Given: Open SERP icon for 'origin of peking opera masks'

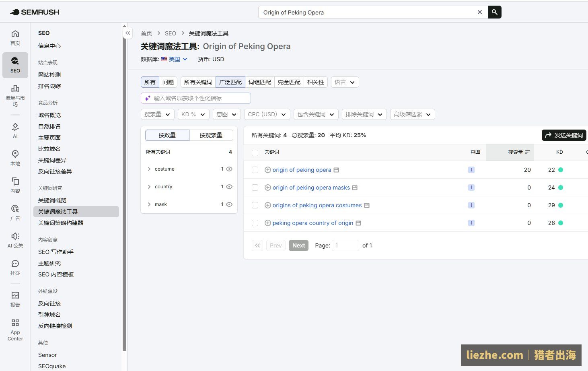Looking at the screenshot, I should tap(355, 188).
